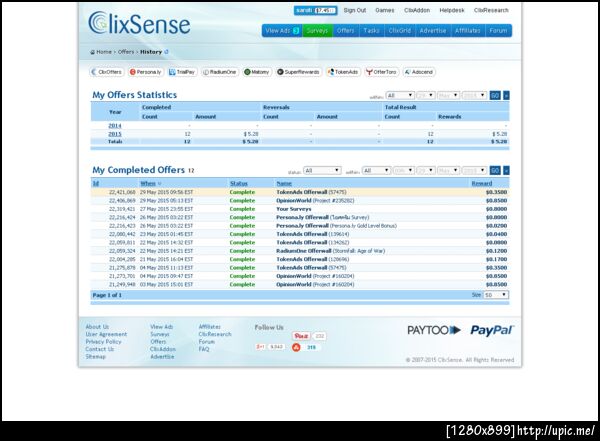Click arrow button next to completed offers GO

(506, 170)
